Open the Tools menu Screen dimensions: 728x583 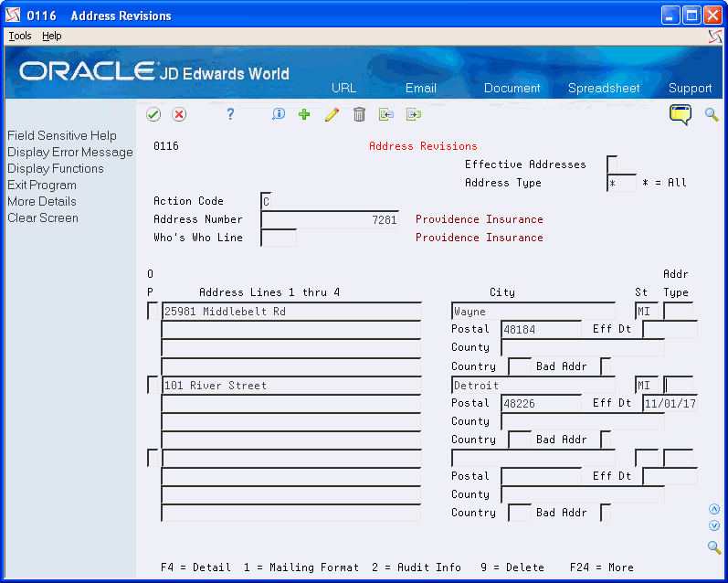[x=20, y=36]
